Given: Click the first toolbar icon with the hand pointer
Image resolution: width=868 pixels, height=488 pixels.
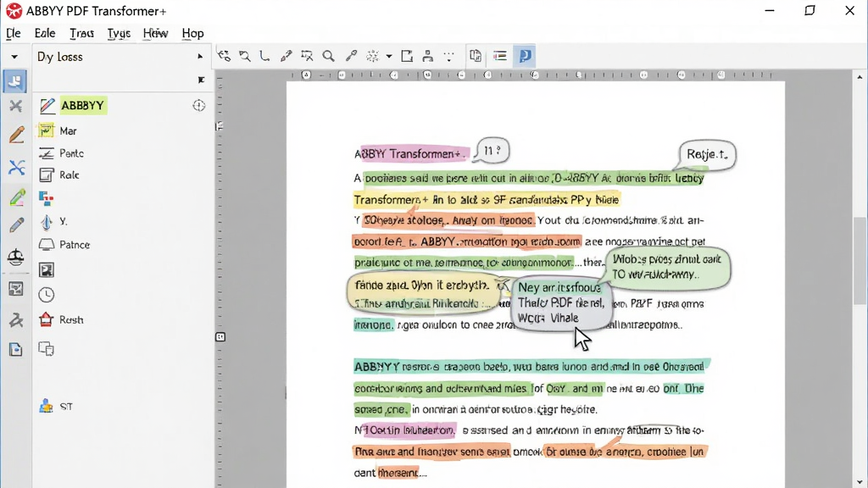Looking at the screenshot, I should [x=224, y=56].
